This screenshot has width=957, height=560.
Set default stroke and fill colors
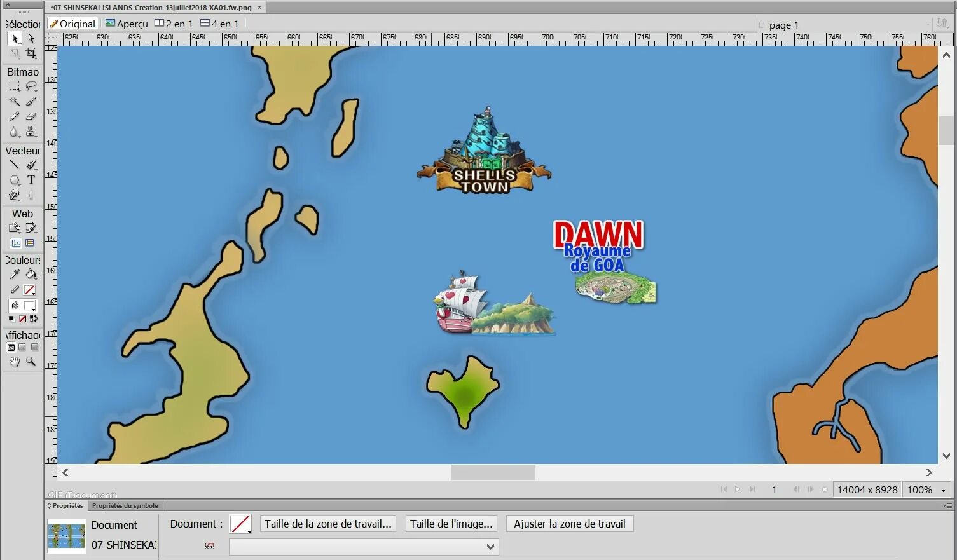12,319
